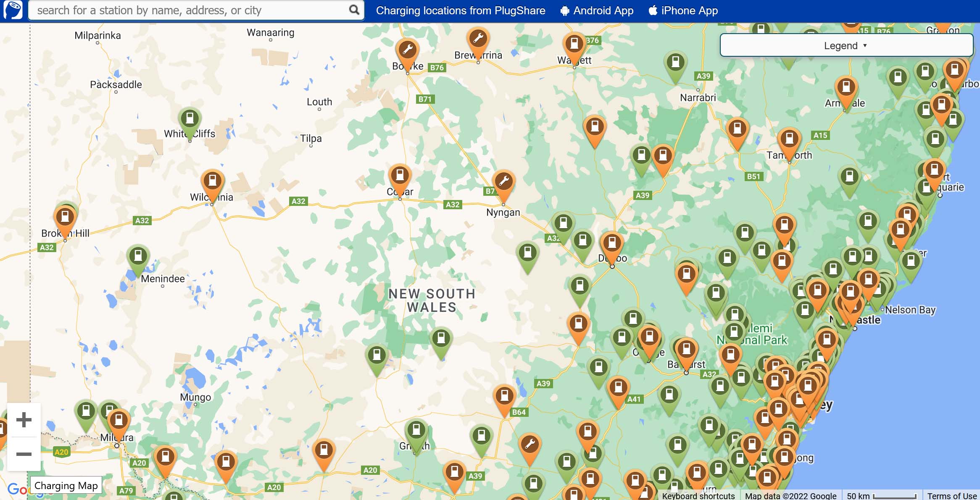
Task: Click orange charger pin at Tamworth
Action: (x=789, y=139)
